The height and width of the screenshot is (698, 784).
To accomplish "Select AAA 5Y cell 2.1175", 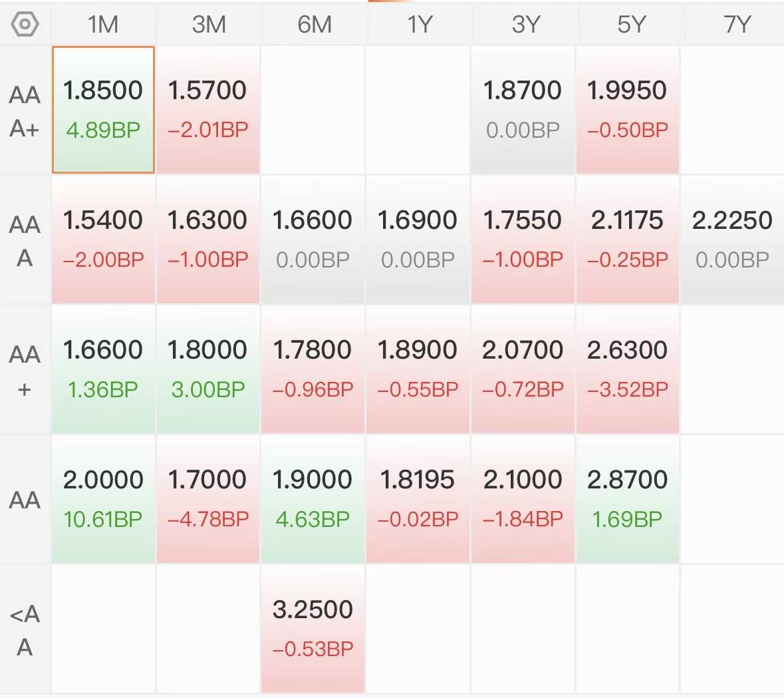I will pos(627,240).
